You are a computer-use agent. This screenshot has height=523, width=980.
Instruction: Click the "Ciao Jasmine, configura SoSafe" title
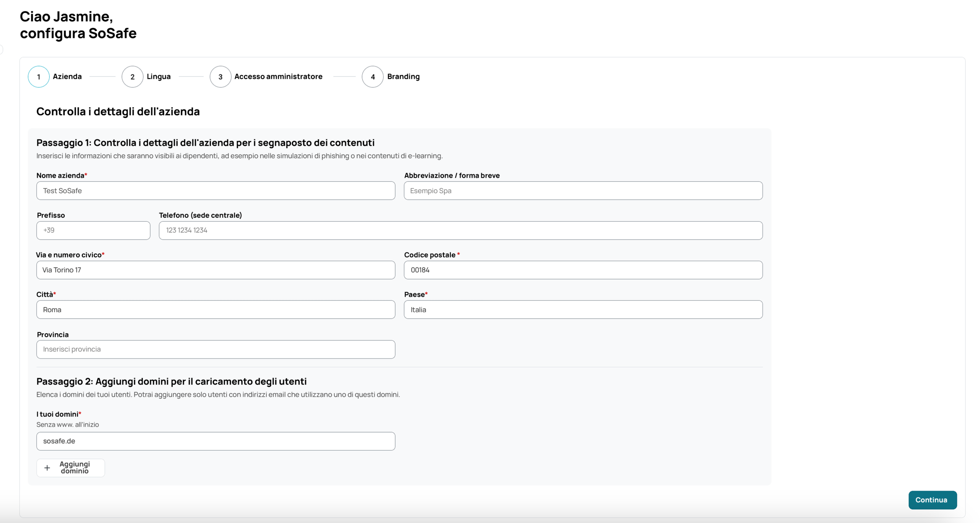click(x=78, y=25)
